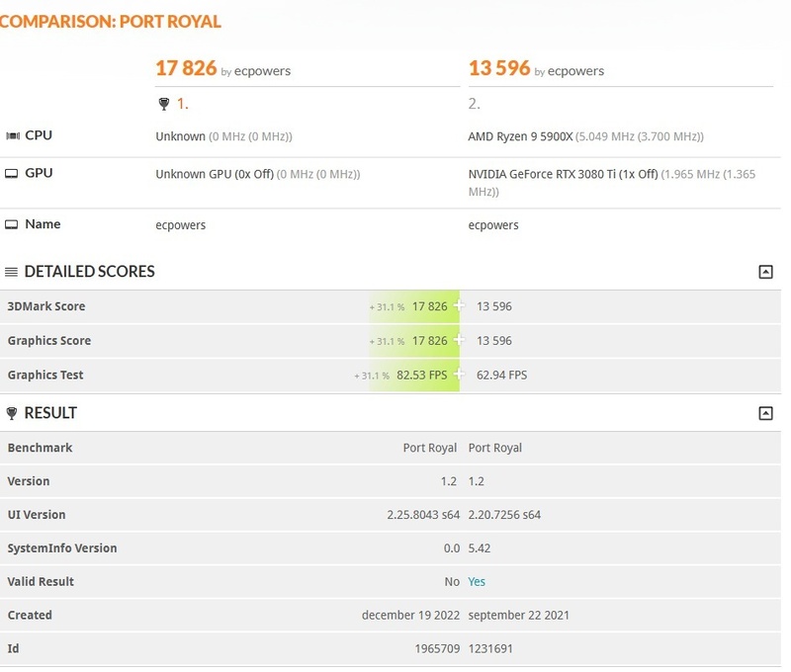Viewport: 791px width, 672px height.
Task: Click the Unknown CPU value
Action: coord(180,136)
